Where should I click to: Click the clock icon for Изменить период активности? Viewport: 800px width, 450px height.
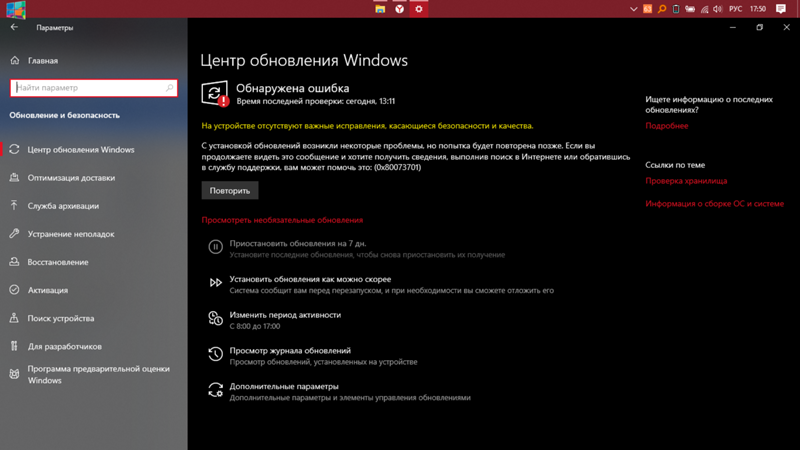[215, 318]
